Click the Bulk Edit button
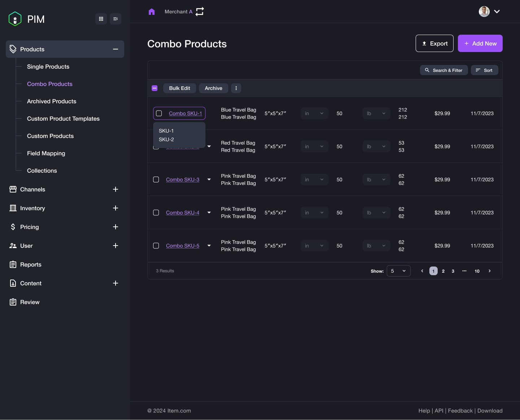Image resolution: width=520 pixels, height=420 pixels. (179, 88)
